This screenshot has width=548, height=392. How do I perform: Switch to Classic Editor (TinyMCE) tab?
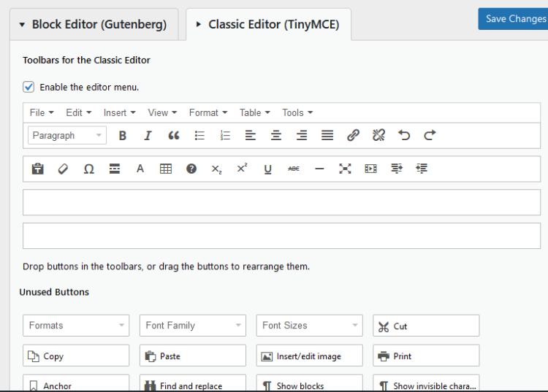coord(268,24)
